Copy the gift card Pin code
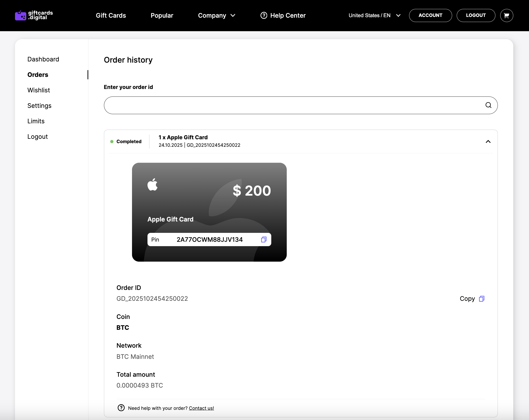The height and width of the screenshot is (420, 529). [x=264, y=239]
